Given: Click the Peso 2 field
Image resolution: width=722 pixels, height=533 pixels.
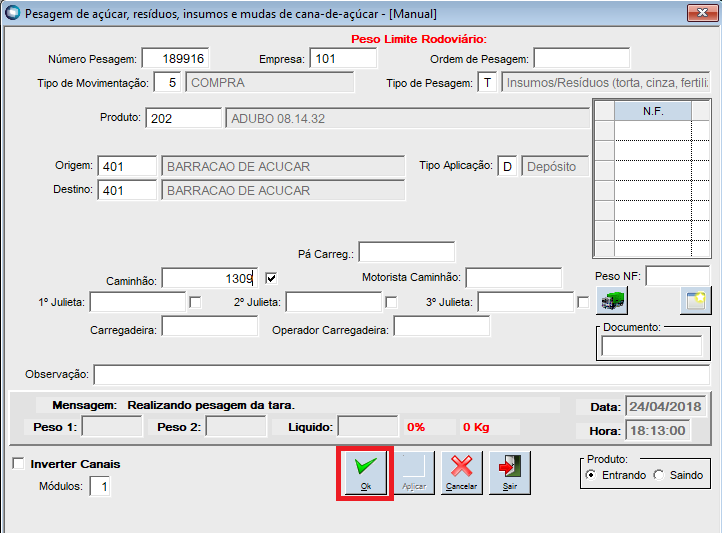Looking at the screenshot, I should tap(236, 427).
